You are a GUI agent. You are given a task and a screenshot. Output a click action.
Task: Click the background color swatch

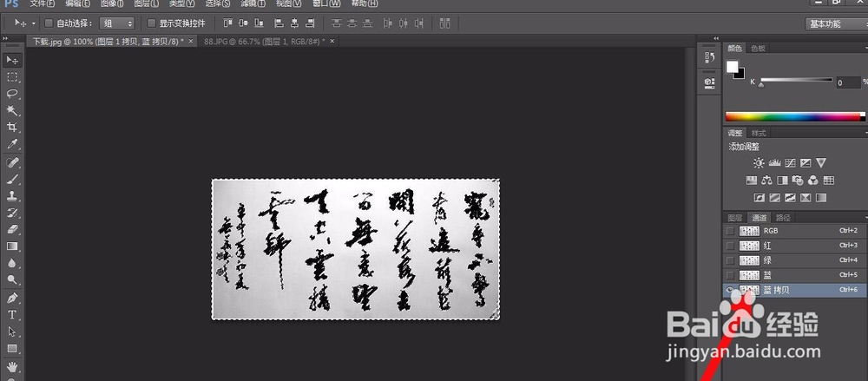tap(740, 75)
